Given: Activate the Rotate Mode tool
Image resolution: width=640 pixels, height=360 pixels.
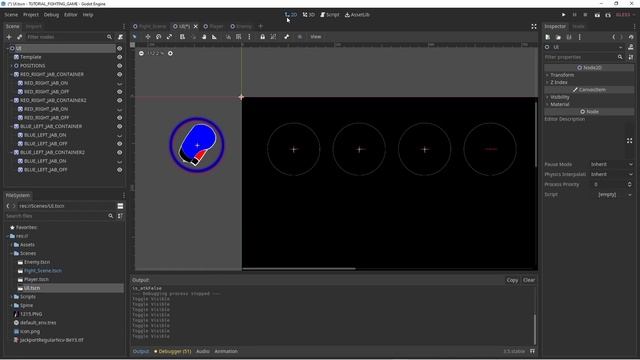Looking at the screenshot, I should click(x=158, y=37).
